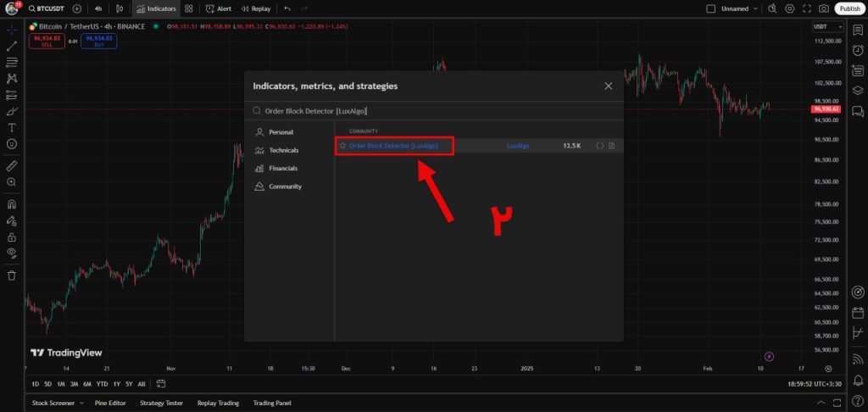The height and width of the screenshot is (412, 868).
Task: Open the emoji and icons tool
Action: tap(12, 143)
